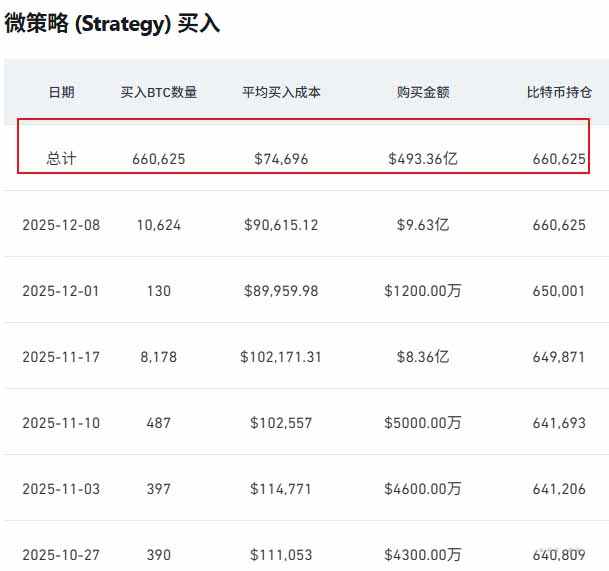Click the purchase amount $9.63亿
This screenshot has width=609, height=571.
point(423,225)
